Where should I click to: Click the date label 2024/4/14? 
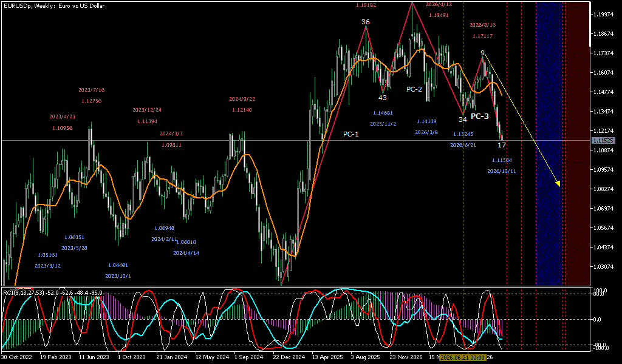pyautogui.click(x=186, y=253)
